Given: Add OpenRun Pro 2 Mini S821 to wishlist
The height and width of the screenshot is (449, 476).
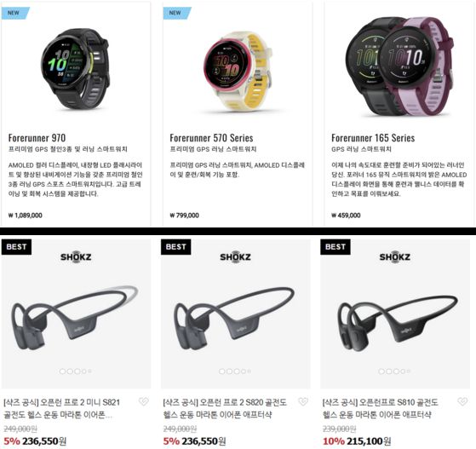Looking at the screenshot, I should coord(144,401).
